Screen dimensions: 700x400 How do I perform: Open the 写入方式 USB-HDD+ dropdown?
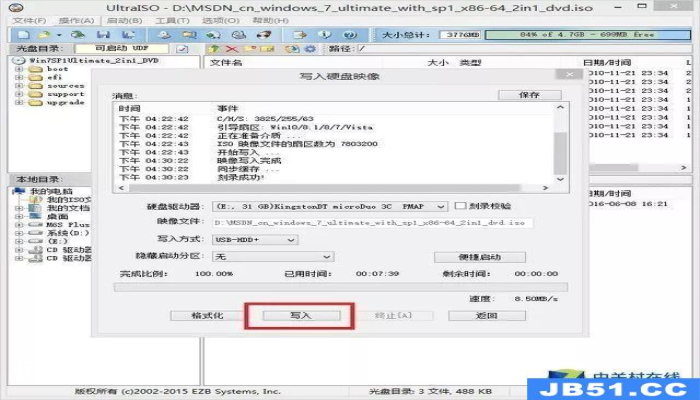[291, 240]
